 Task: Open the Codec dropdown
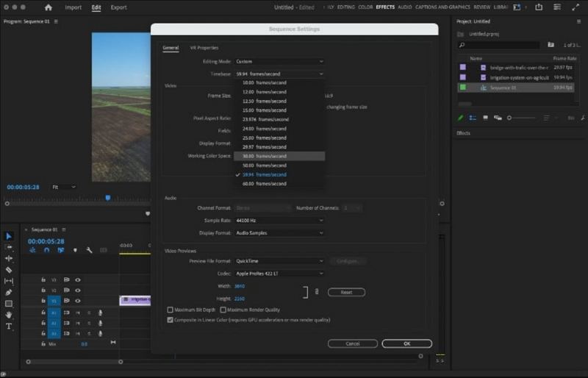(x=279, y=274)
